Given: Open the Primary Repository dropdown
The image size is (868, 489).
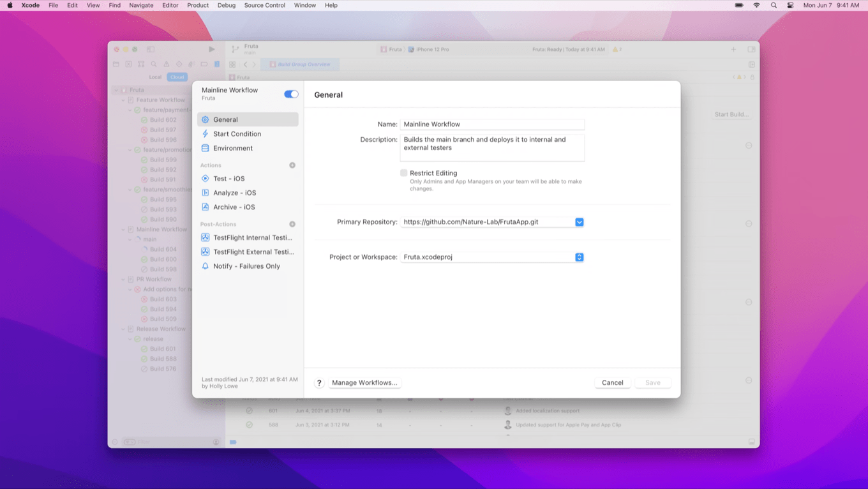Looking at the screenshot, I should (x=580, y=222).
